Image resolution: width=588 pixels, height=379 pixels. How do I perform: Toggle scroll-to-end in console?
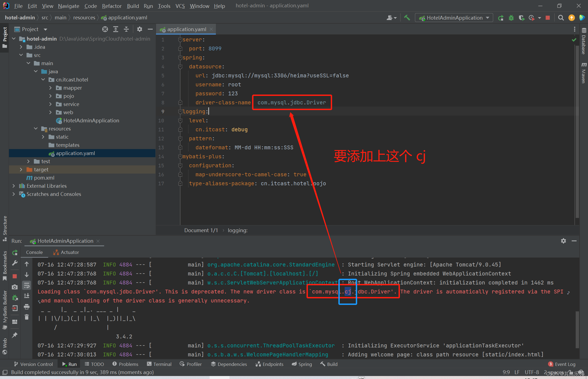pyautogui.click(x=26, y=295)
